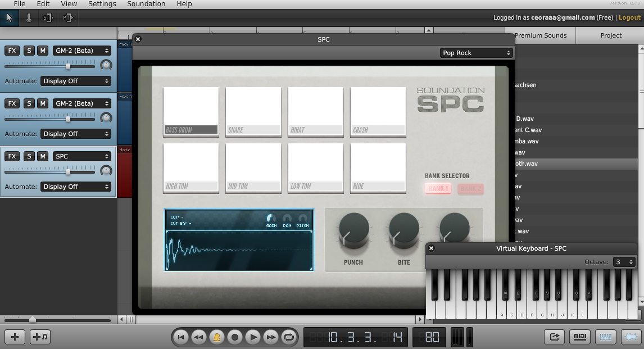Toggle the metronome button
This screenshot has height=349, width=644.
(x=217, y=338)
